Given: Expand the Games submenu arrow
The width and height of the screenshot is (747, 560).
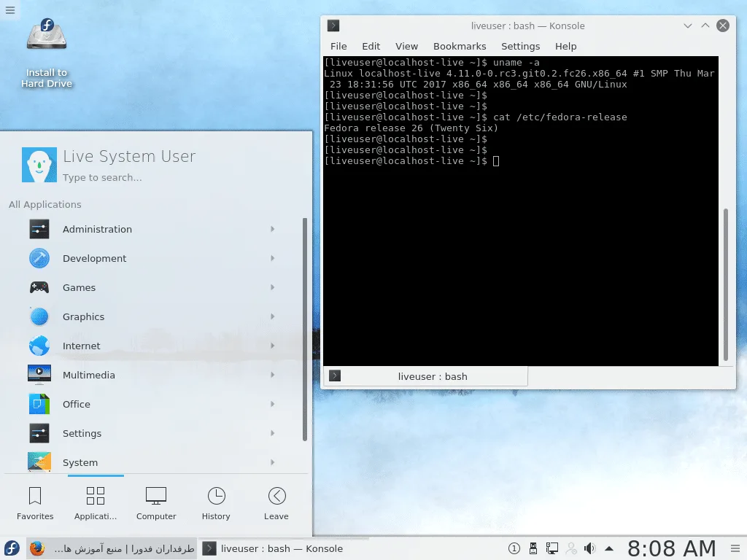Looking at the screenshot, I should point(273,287).
